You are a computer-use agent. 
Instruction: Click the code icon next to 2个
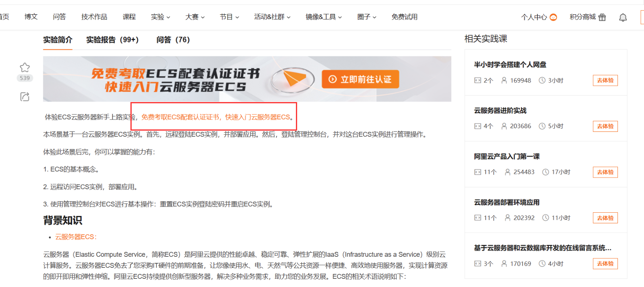click(x=478, y=80)
